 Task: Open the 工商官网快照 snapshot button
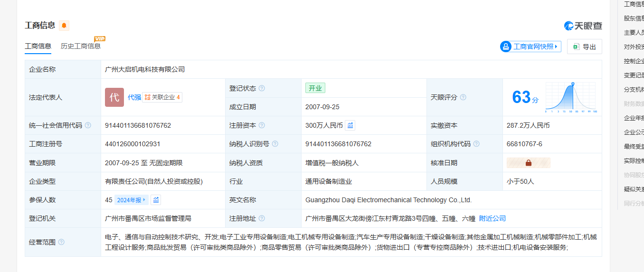[x=530, y=47]
